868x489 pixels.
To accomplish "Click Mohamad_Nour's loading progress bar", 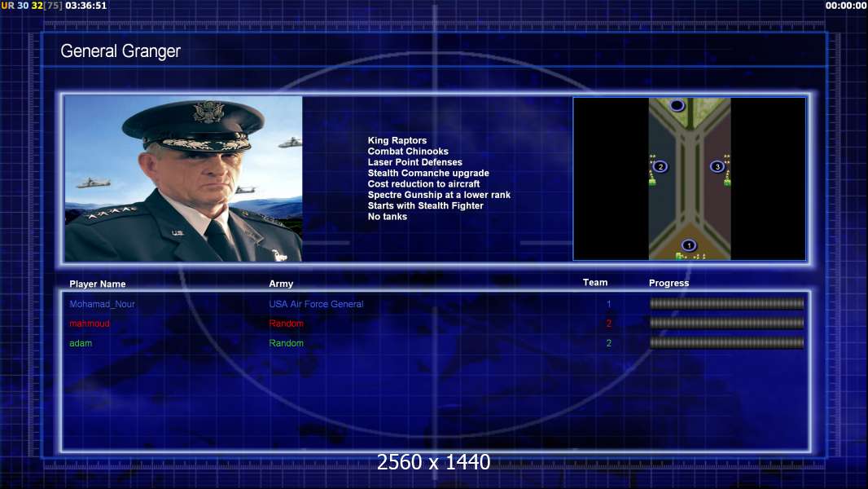I will click(x=726, y=303).
